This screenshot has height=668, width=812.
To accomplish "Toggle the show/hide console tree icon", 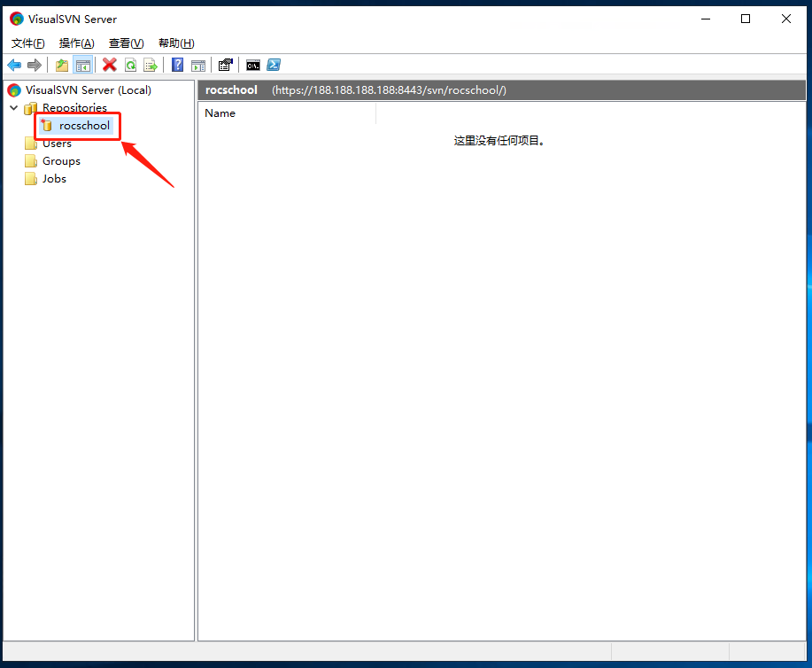I will click(83, 65).
